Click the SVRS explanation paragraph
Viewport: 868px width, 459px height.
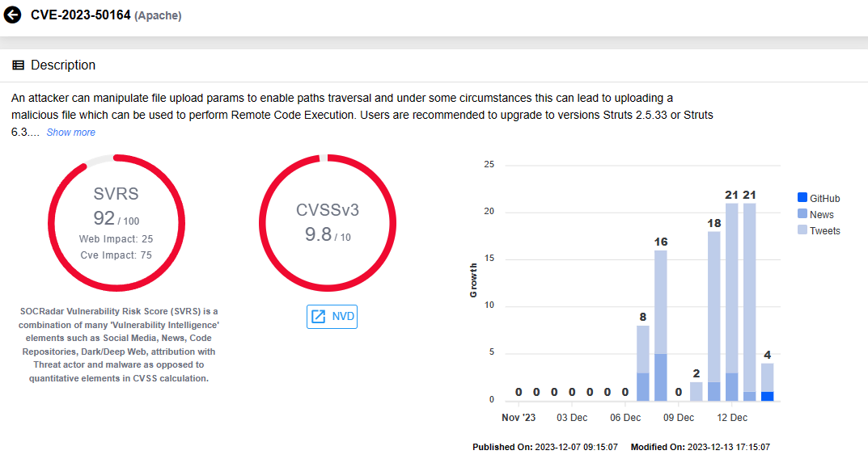[118, 344]
